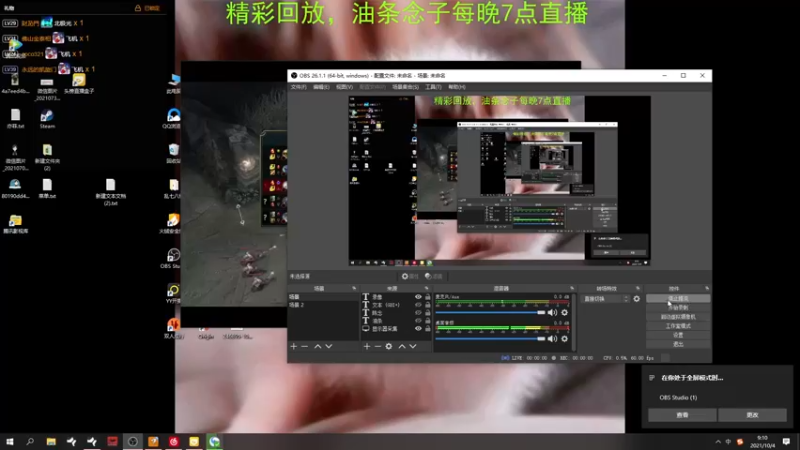Toggle 工作室模式 studio mode

click(678, 326)
